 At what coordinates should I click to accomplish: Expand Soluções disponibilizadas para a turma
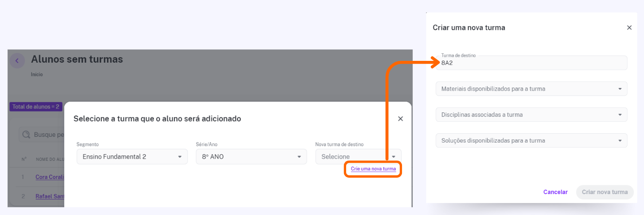[531, 140]
